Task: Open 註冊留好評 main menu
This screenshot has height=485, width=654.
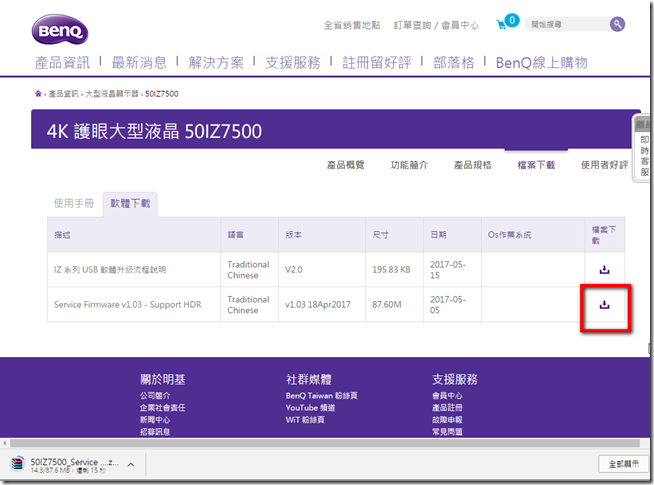Action: (x=377, y=63)
